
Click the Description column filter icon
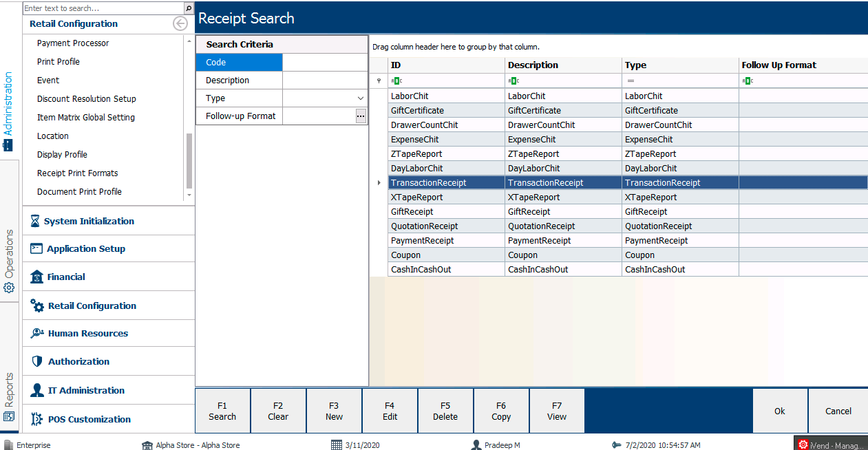tap(514, 81)
